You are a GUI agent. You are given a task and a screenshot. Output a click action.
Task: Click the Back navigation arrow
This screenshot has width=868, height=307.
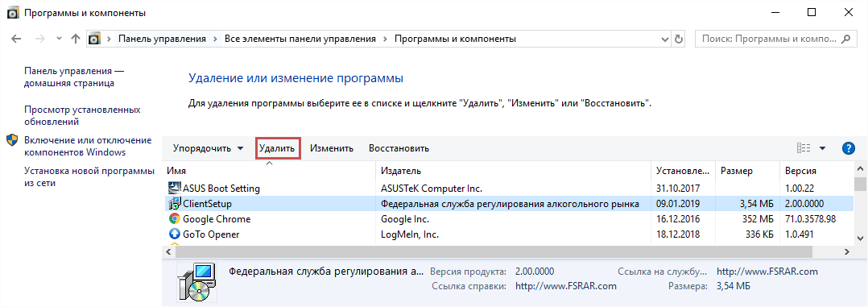coord(17,39)
